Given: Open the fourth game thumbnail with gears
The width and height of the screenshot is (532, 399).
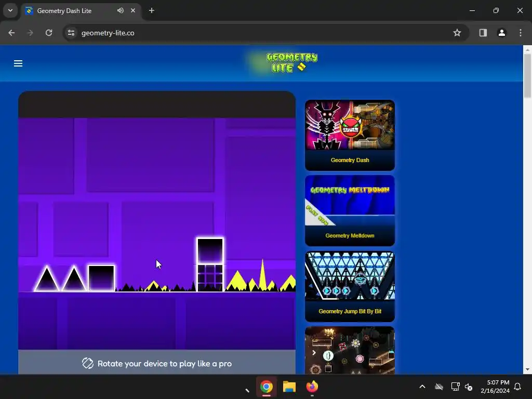Looking at the screenshot, I should 350,351.
